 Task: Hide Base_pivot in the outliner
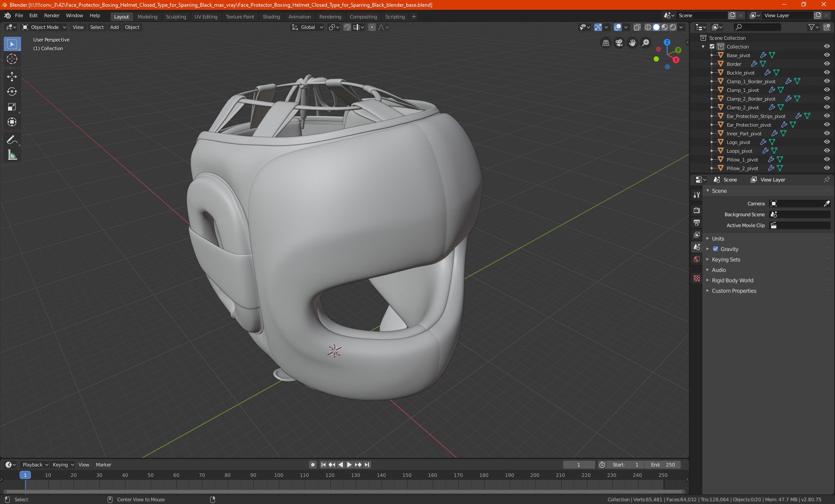(827, 55)
